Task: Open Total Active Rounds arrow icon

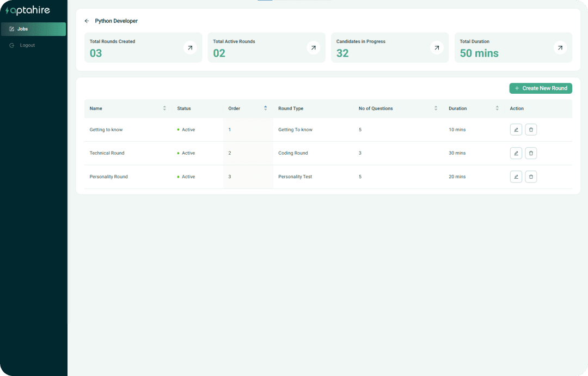Action: pyautogui.click(x=313, y=48)
